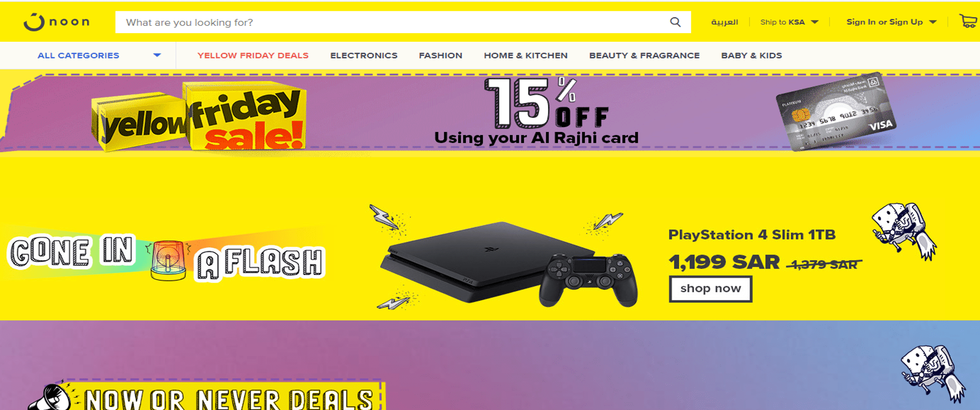Image resolution: width=980 pixels, height=410 pixels.
Task: Click the search magnifier icon
Action: pyautogui.click(x=675, y=22)
